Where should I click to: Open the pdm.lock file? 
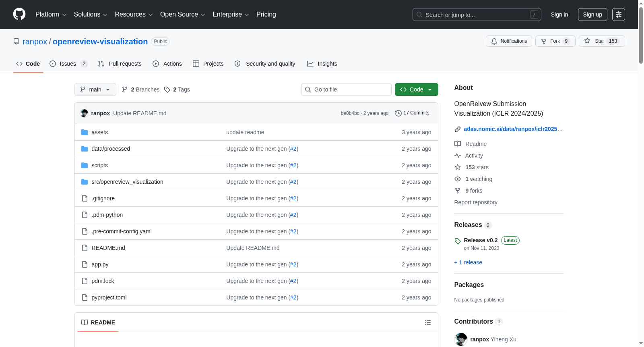click(103, 281)
